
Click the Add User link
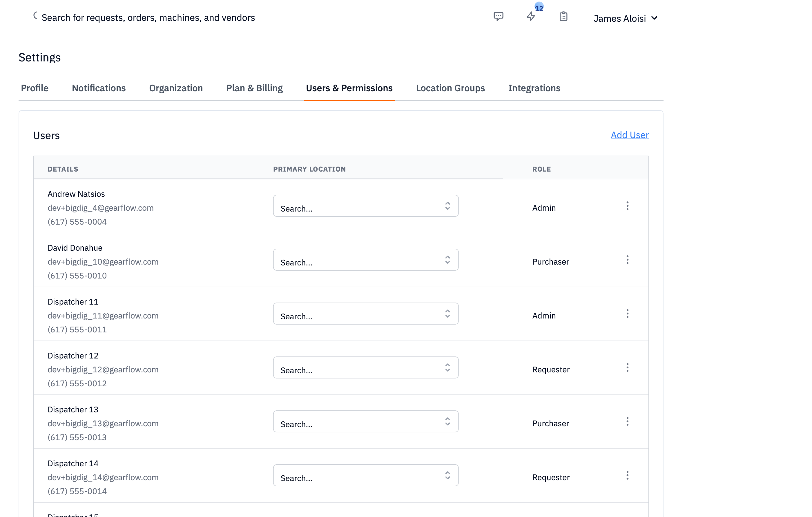(x=630, y=135)
